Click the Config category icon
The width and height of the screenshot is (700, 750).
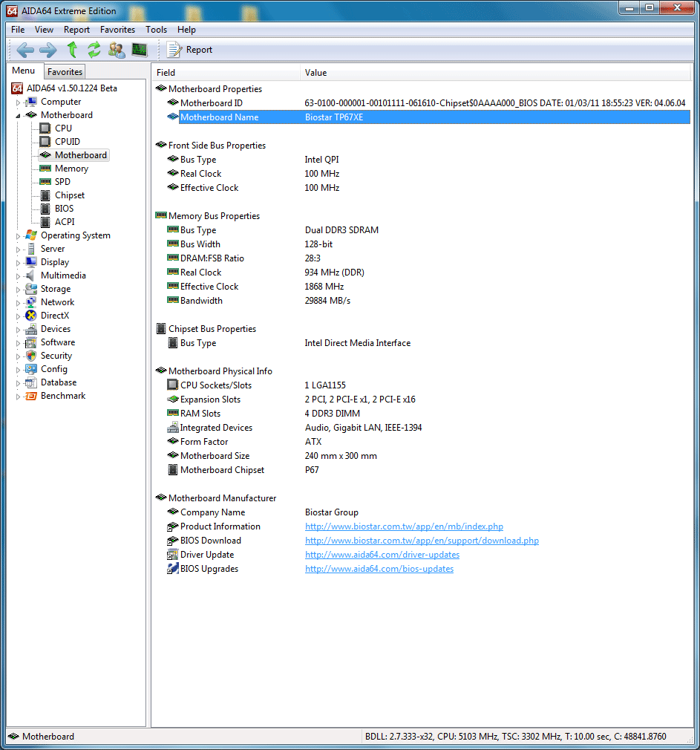(31, 369)
